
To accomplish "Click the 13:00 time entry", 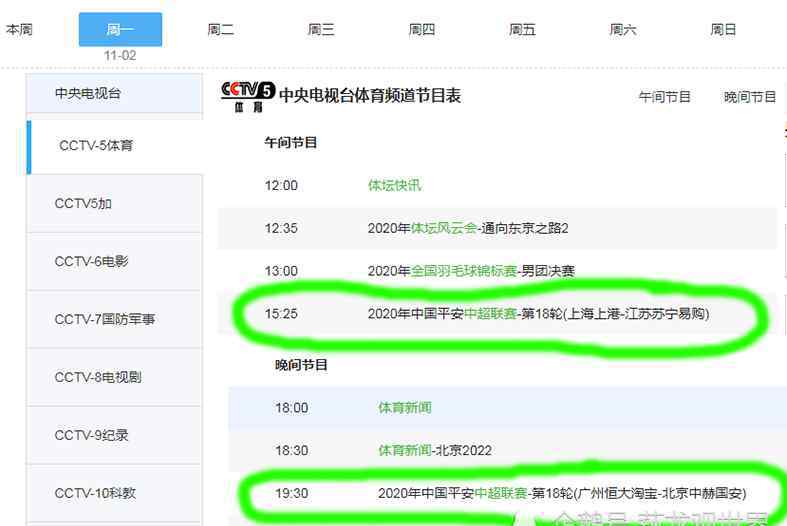I will (281, 271).
